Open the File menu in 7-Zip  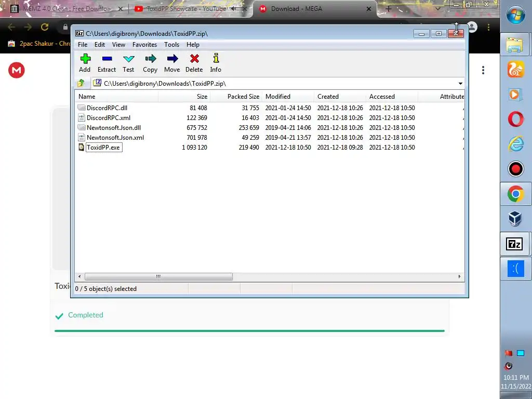coord(83,45)
